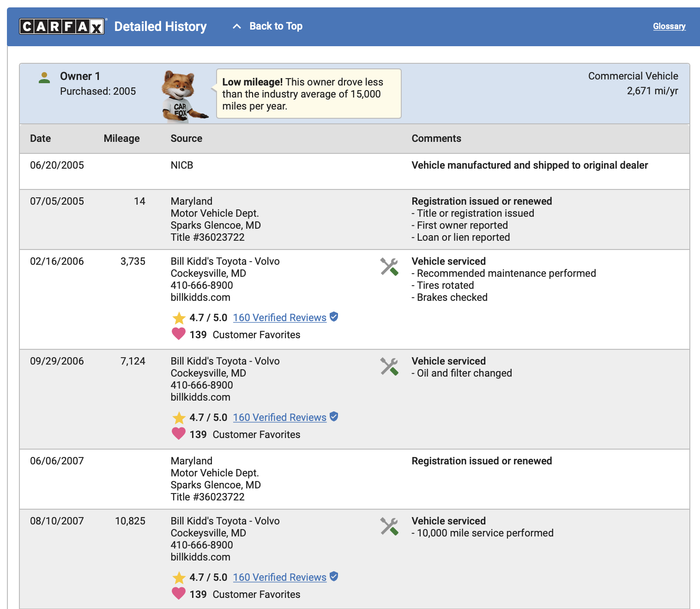The height and width of the screenshot is (609, 700).
Task: Select the 06/20/2005 date cell
Action: [57, 165]
